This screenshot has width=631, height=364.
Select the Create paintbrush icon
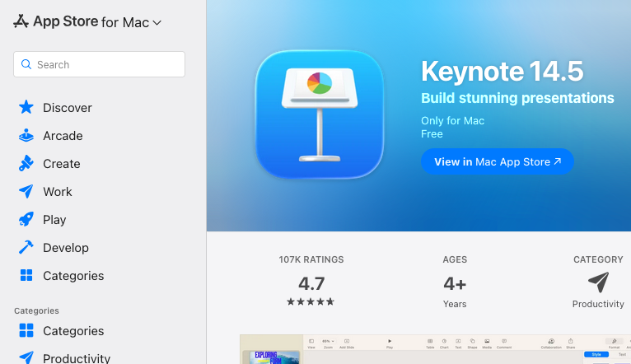click(x=26, y=163)
